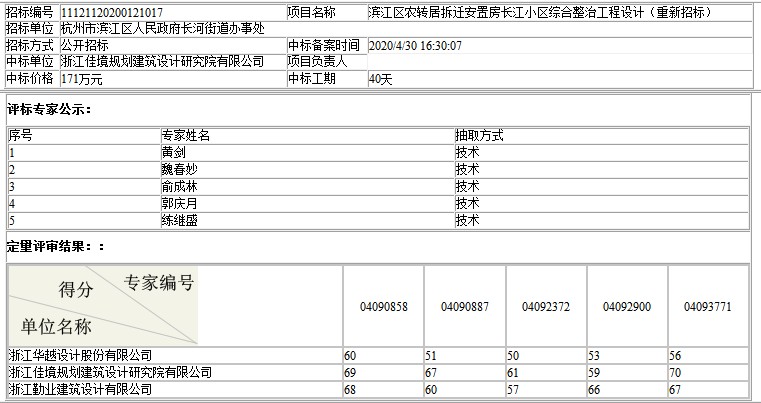Click the 招标单位 label
761x403 pixels.
pyautogui.click(x=29, y=29)
